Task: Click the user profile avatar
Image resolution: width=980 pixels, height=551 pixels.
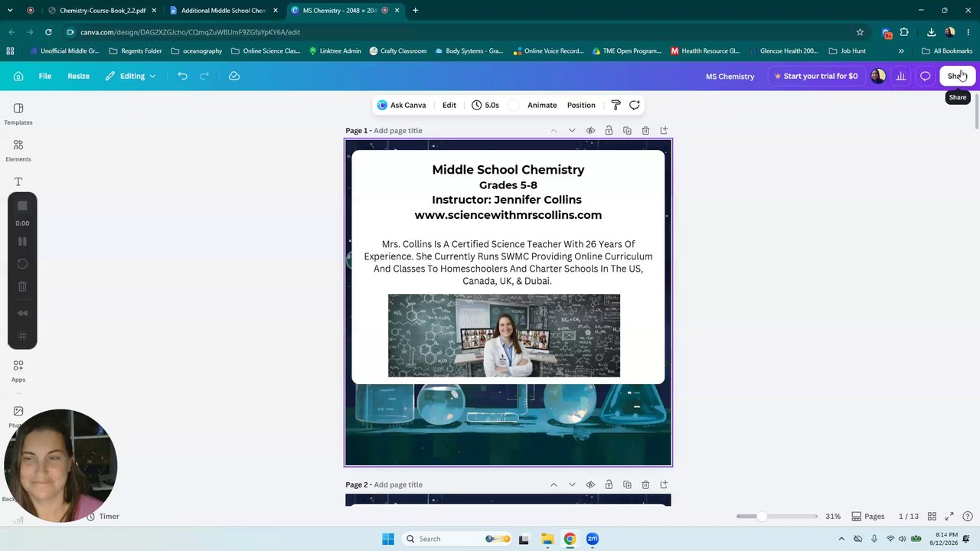Action: (x=878, y=76)
